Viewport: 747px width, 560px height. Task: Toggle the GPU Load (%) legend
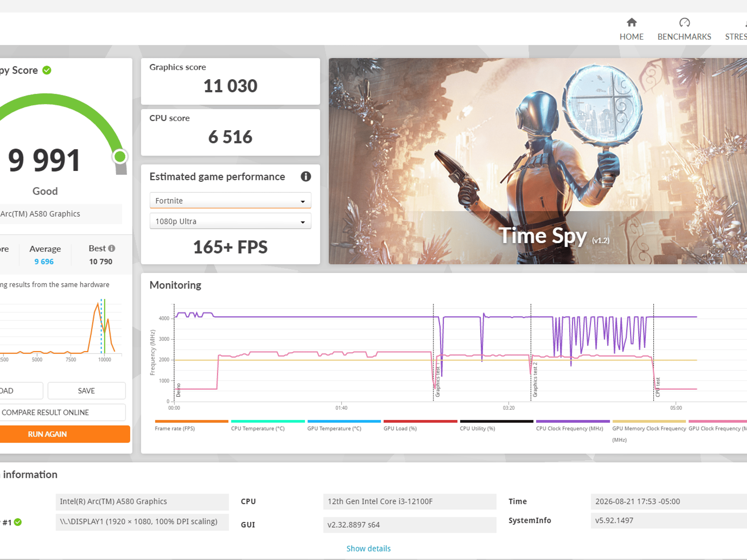pyautogui.click(x=420, y=426)
